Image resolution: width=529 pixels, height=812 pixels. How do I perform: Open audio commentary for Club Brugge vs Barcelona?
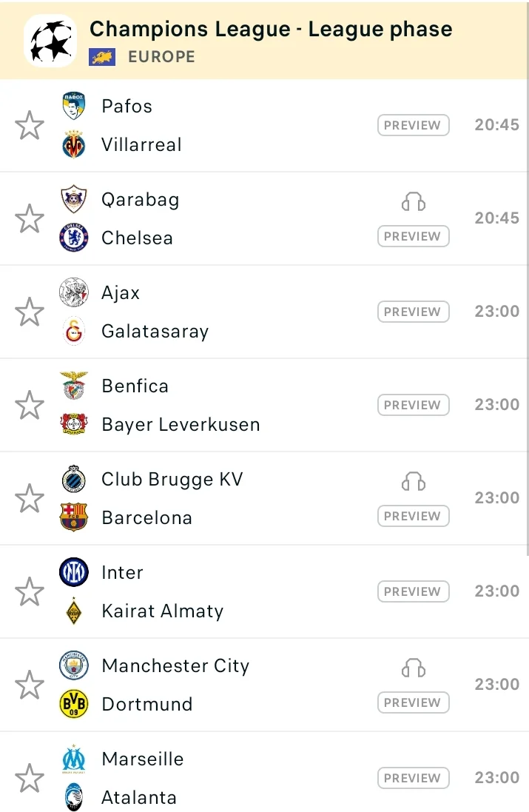coord(414,482)
